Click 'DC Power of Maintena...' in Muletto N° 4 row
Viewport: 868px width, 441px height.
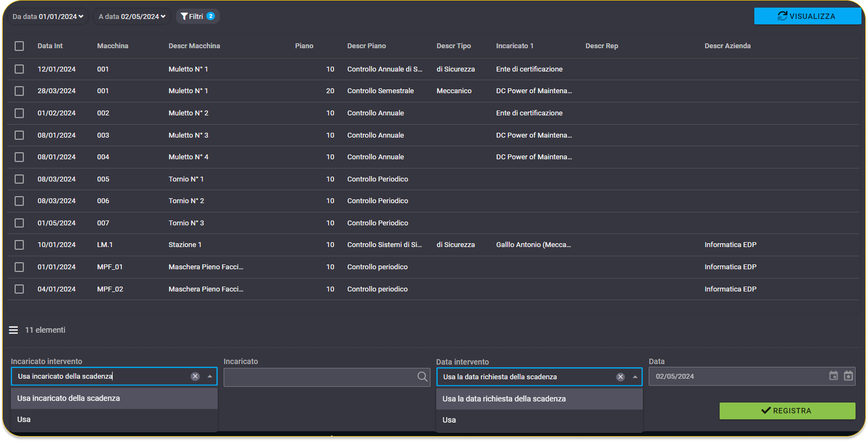534,157
